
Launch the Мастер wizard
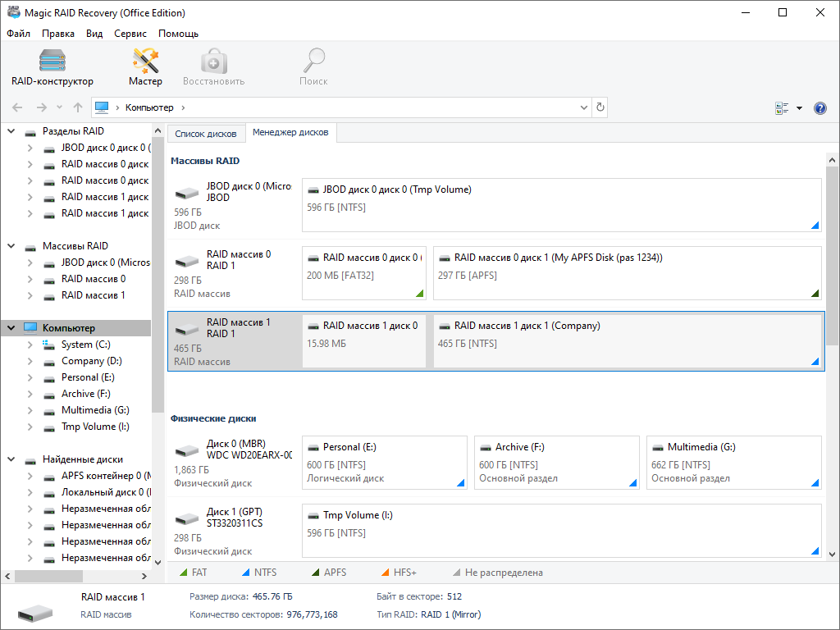click(x=145, y=67)
